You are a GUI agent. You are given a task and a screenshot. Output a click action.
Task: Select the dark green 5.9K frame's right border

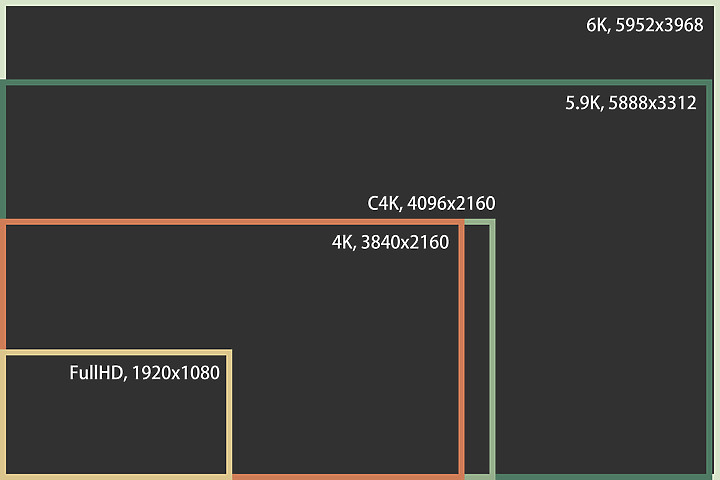[x=709, y=278]
